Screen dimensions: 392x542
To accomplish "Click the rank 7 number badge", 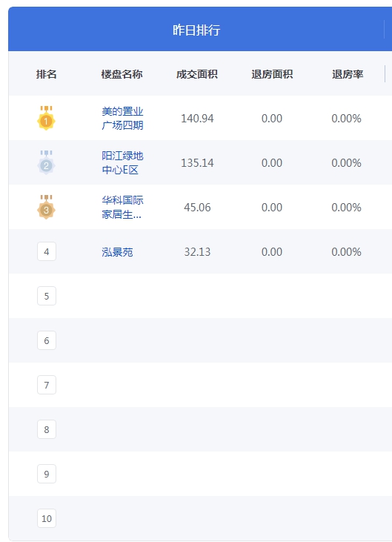I will (x=47, y=385).
